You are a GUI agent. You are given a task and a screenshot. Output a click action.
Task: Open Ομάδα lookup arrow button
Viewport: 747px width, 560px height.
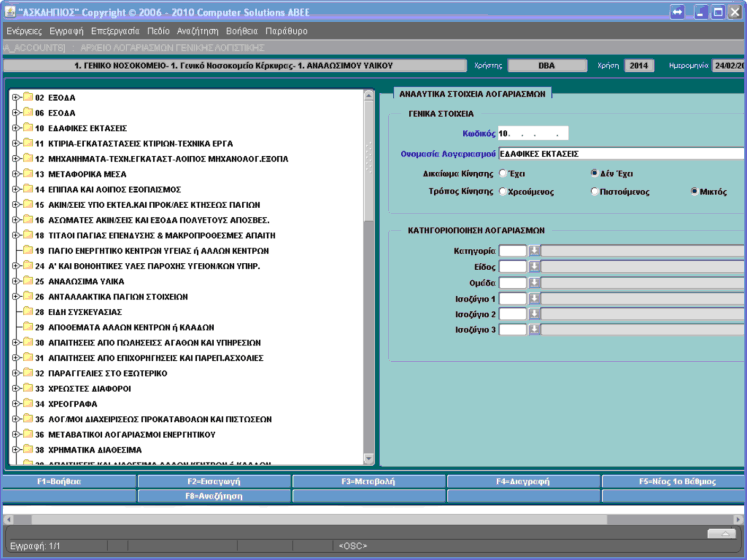tap(534, 282)
